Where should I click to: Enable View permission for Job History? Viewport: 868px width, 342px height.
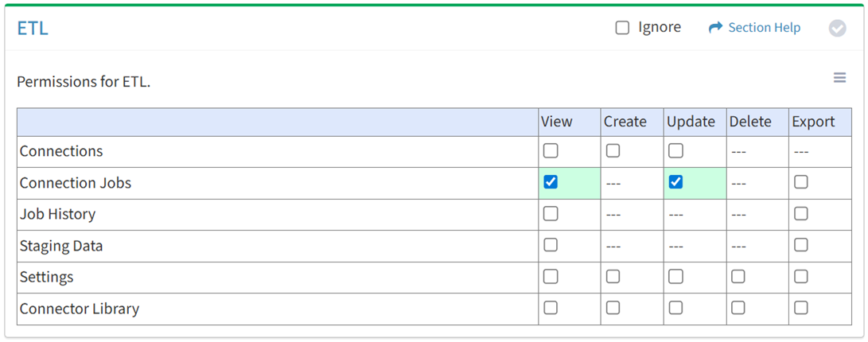tap(551, 213)
